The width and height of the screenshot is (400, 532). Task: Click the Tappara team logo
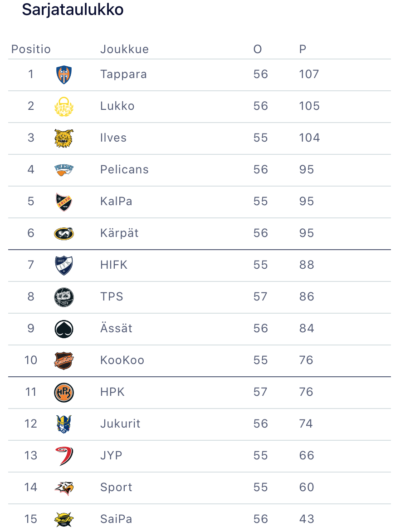click(63, 75)
